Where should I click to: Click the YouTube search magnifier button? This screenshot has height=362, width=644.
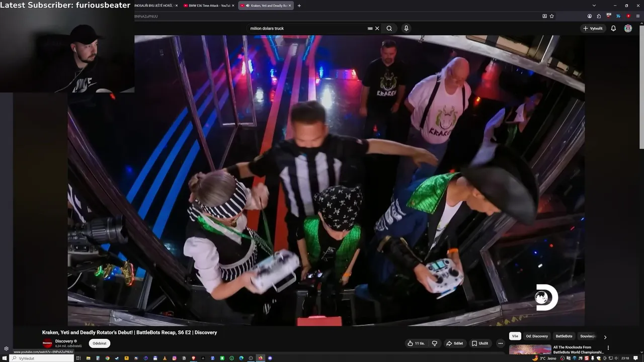click(389, 29)
